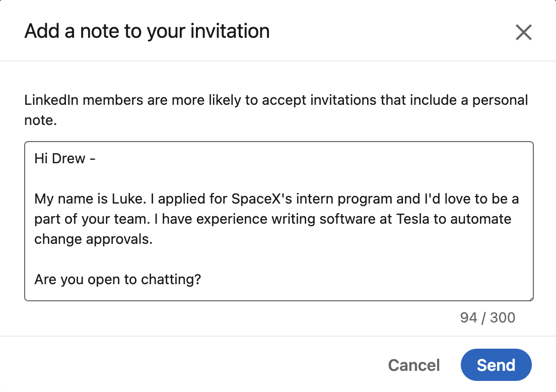
Task: Place cursor on the name 'Luke' in note
Action: point(127,199)
